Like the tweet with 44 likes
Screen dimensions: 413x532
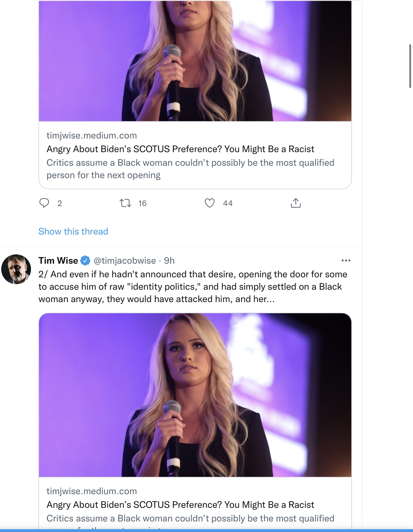[210, 203]
